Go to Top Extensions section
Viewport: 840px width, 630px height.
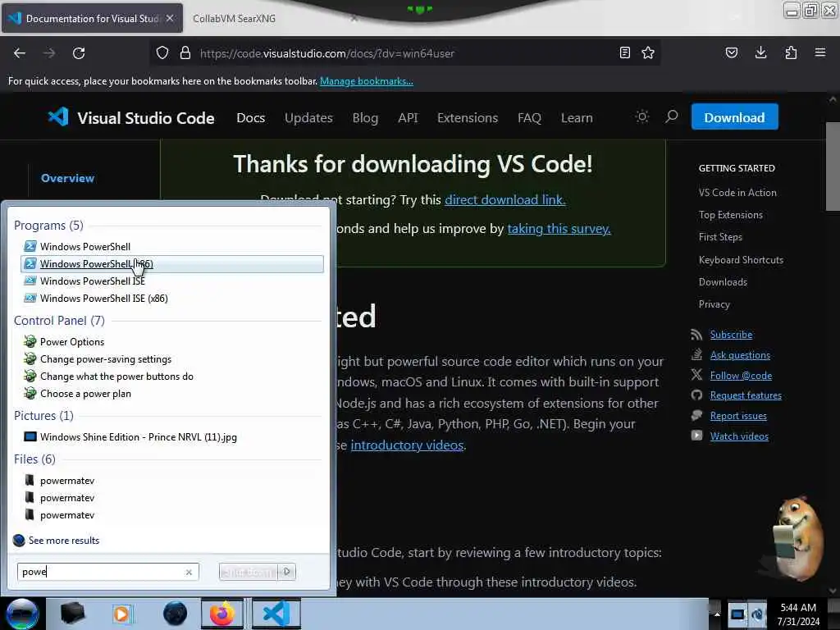(x=730, y=215)
